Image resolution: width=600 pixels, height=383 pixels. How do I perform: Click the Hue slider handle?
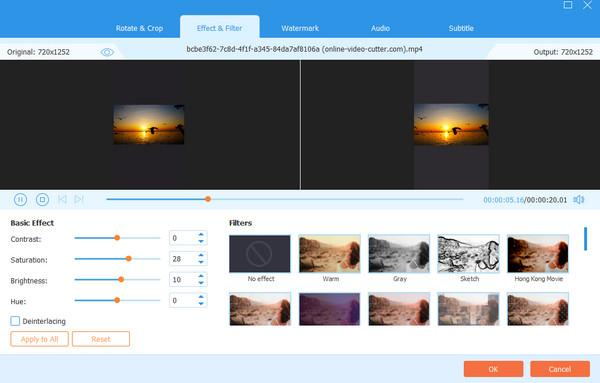117,300
